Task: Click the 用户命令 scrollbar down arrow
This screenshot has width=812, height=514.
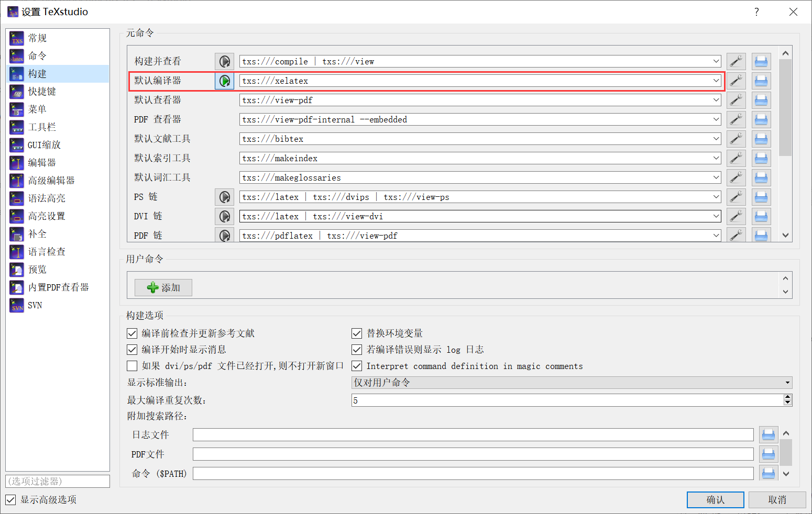Action: click(x=785, y=292)
